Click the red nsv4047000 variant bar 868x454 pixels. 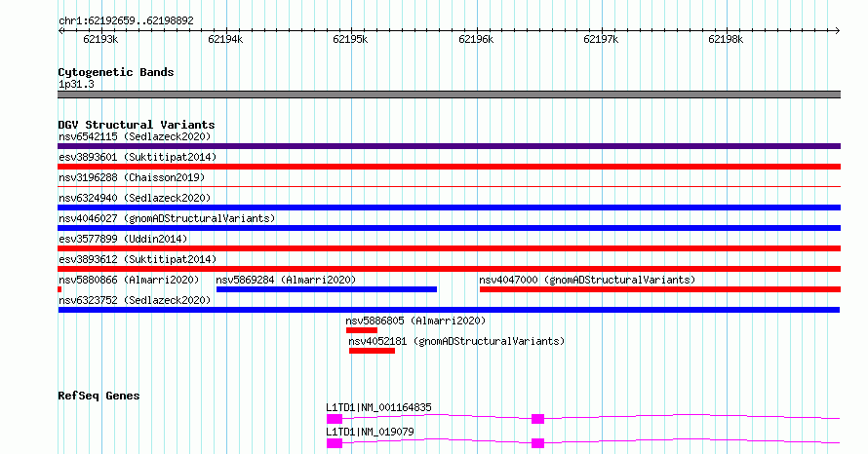(660, 289)
